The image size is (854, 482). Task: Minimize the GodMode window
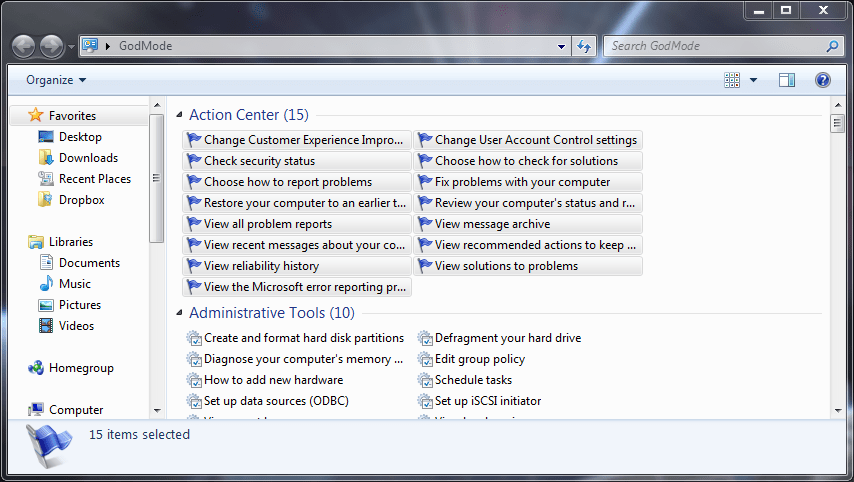pos(759,10)
